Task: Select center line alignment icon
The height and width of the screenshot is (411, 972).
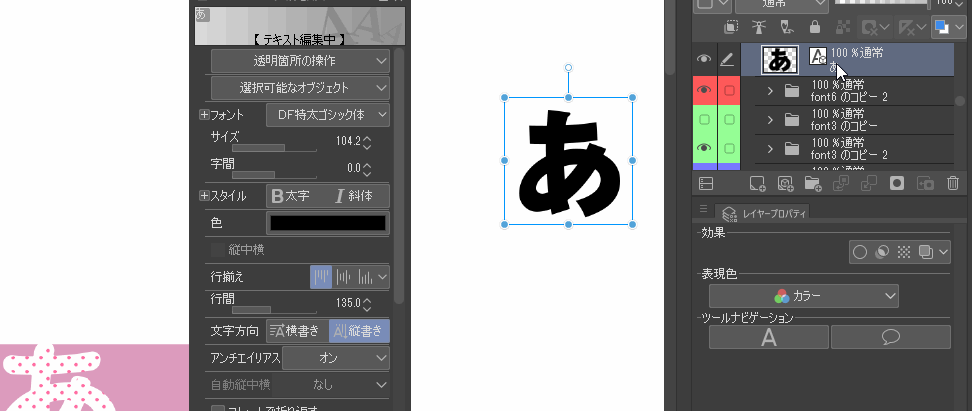Action: (343, 277)
